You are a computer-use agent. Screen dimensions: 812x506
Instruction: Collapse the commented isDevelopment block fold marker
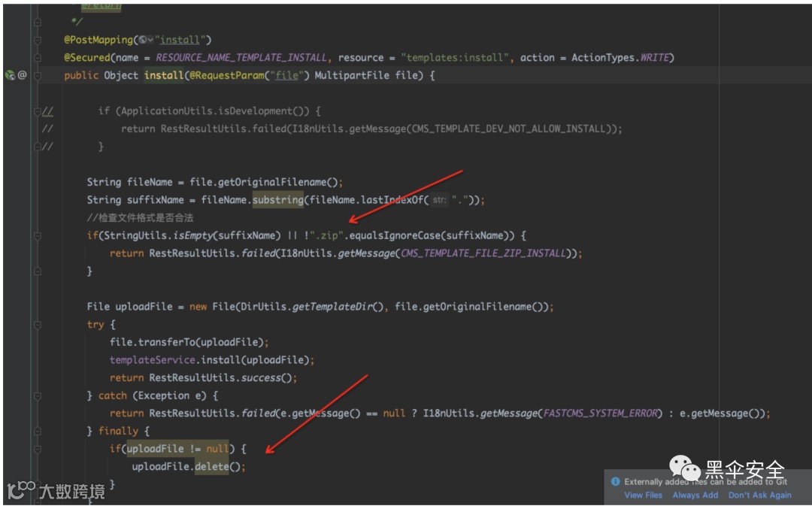pos(38,111)
